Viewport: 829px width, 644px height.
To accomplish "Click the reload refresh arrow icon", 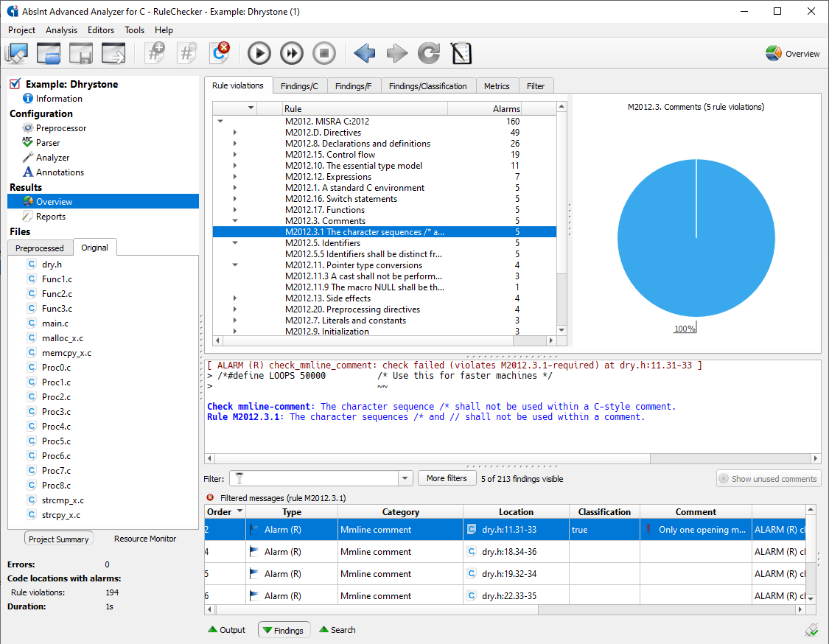I will pyautogui.click(x=429, y=53).
